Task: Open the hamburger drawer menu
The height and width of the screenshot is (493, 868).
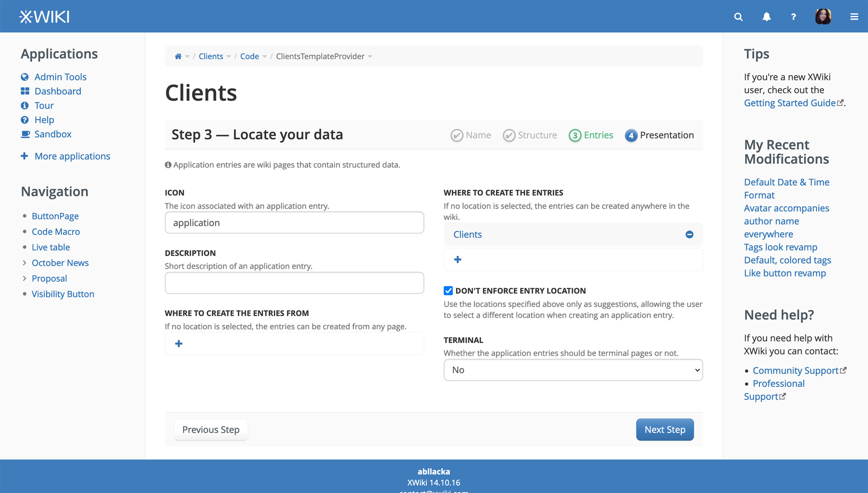Action: tap(854, 17)
